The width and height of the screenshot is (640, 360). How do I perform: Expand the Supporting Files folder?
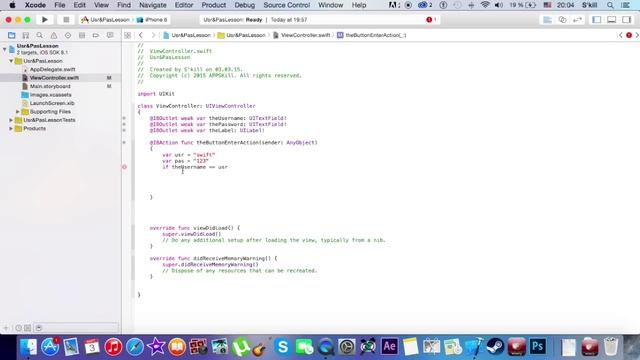(x=18, y=111)
